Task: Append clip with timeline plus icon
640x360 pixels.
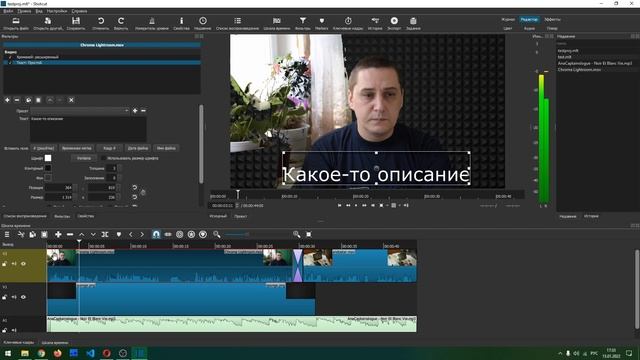Action: click(x=58, y=234)
